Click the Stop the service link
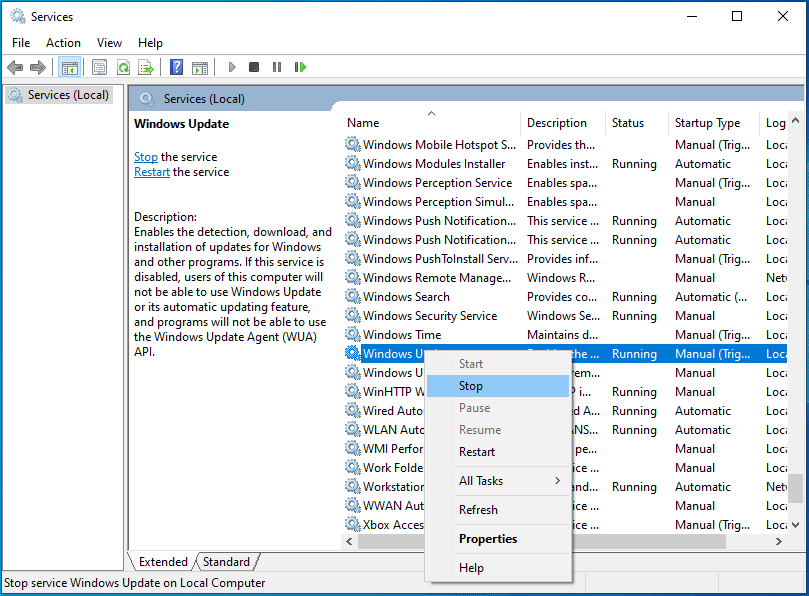The width and height of the screenshot is (809, 596). 145,157
